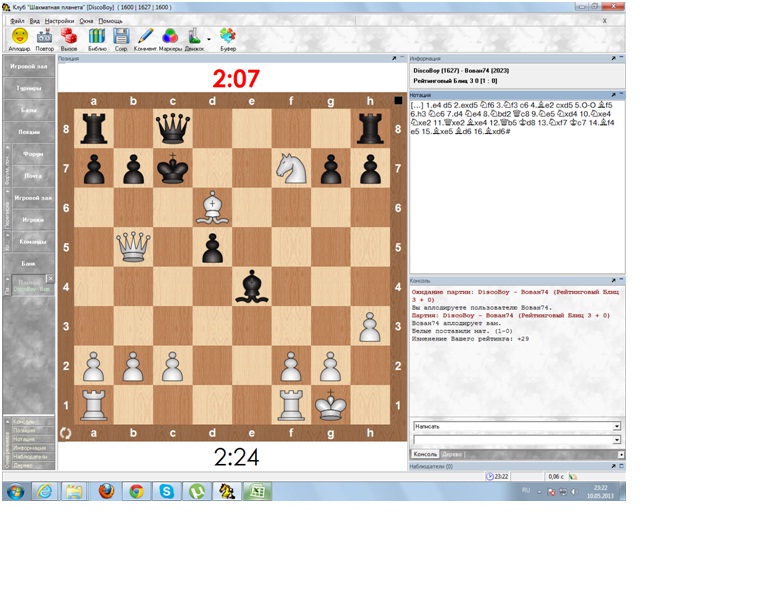Viewport: 768px width, 614px height.
Task: Click the black side-to-move square indicator
Action: coord(398,100)
